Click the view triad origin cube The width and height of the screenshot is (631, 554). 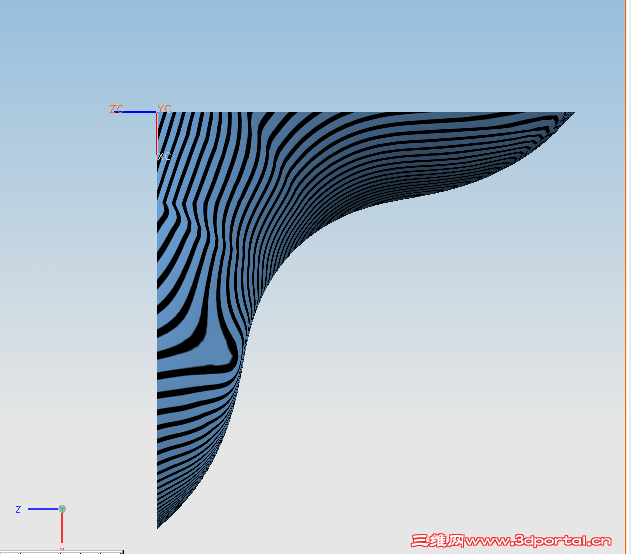(62, 509)
